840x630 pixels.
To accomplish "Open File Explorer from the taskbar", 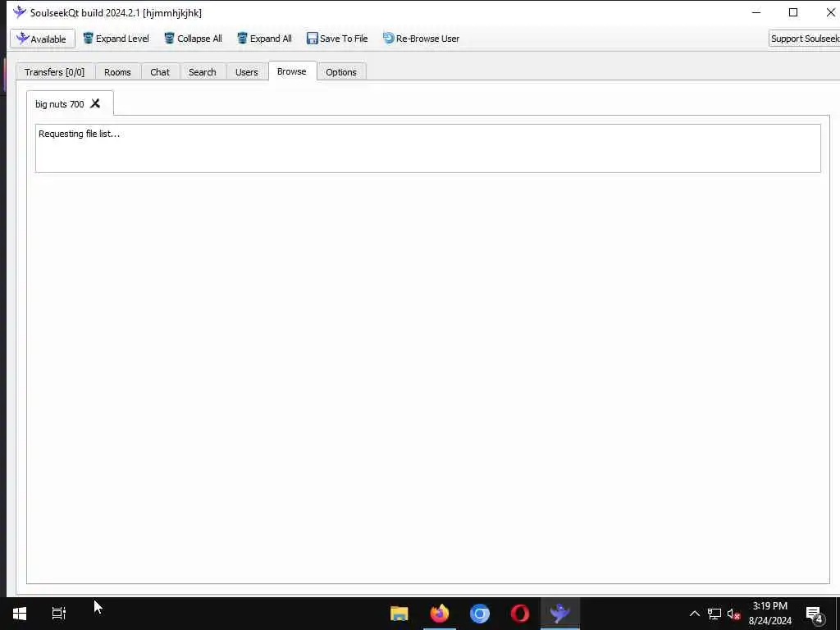I will (399, 614).
